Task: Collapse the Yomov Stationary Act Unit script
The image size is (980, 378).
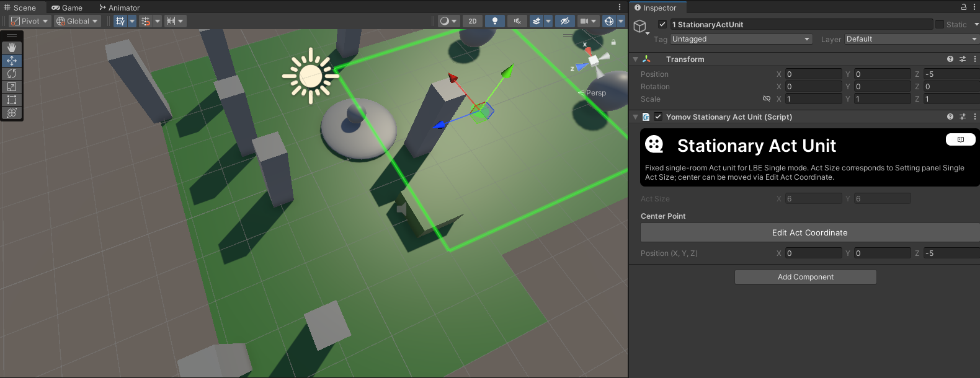Action: click(x=636, y=117)
